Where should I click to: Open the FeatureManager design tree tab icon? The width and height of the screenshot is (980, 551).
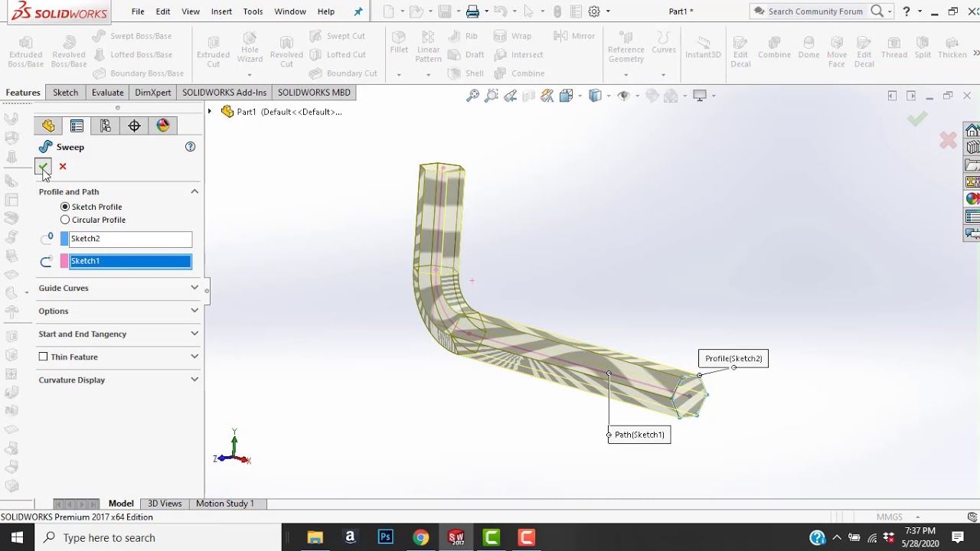click(x=48, y=126)
